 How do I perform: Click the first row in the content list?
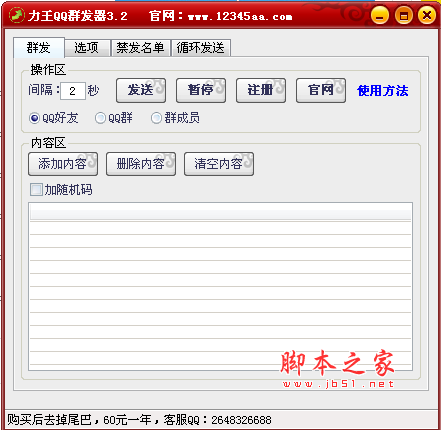pos(220,228)
